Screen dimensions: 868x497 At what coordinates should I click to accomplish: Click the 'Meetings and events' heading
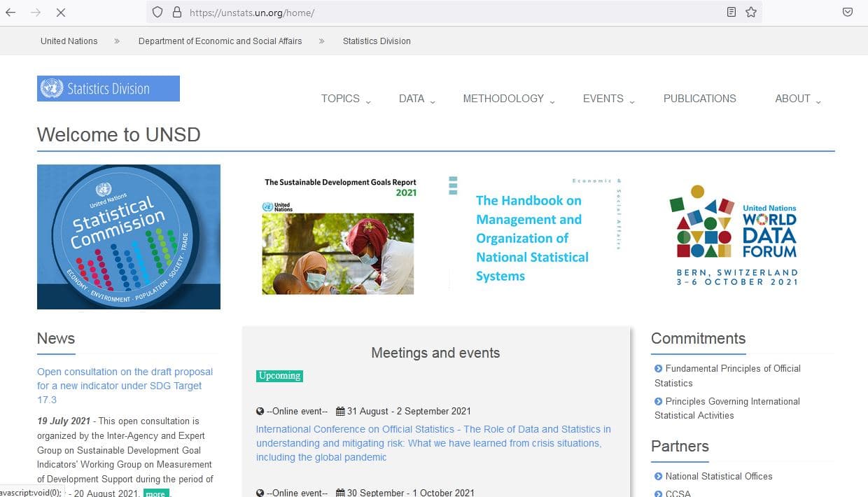435,353
